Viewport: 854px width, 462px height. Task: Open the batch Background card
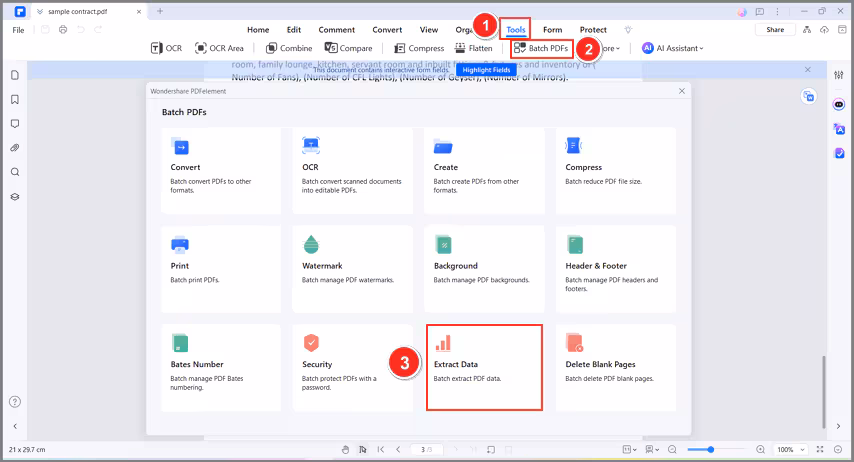[484, 269]
